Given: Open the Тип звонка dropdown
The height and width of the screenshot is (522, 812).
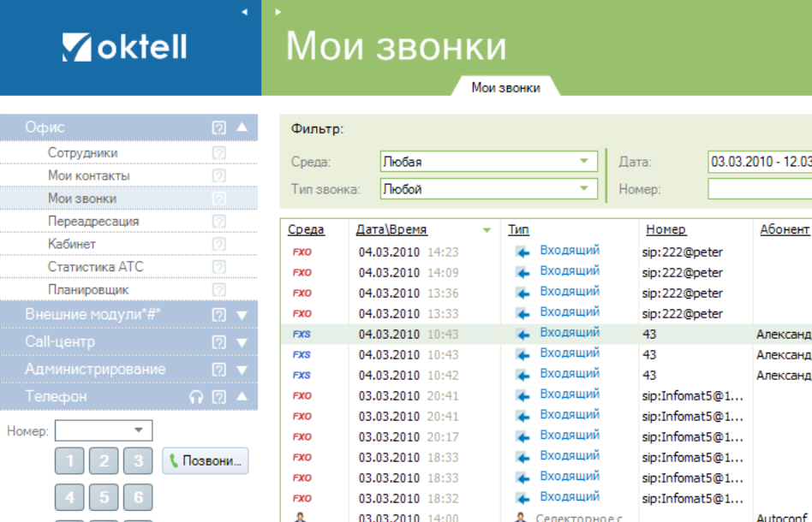Looking at the screenshot, I should click(584, 189).
